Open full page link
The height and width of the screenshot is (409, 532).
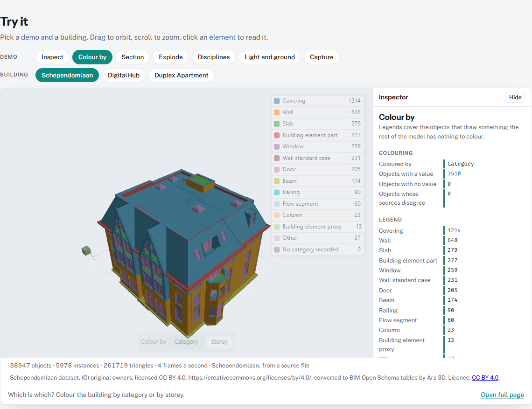click(x=502, y=395)
